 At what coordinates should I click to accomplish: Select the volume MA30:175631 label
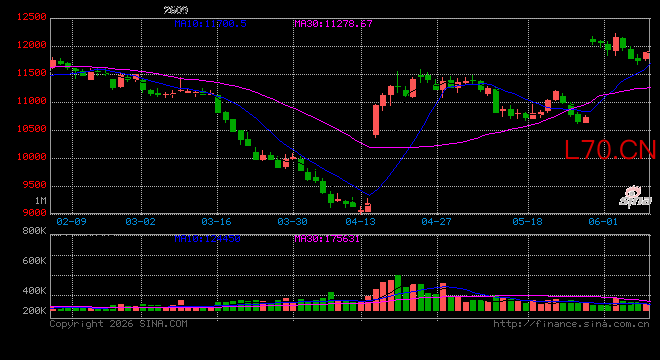tap(327, 239)
